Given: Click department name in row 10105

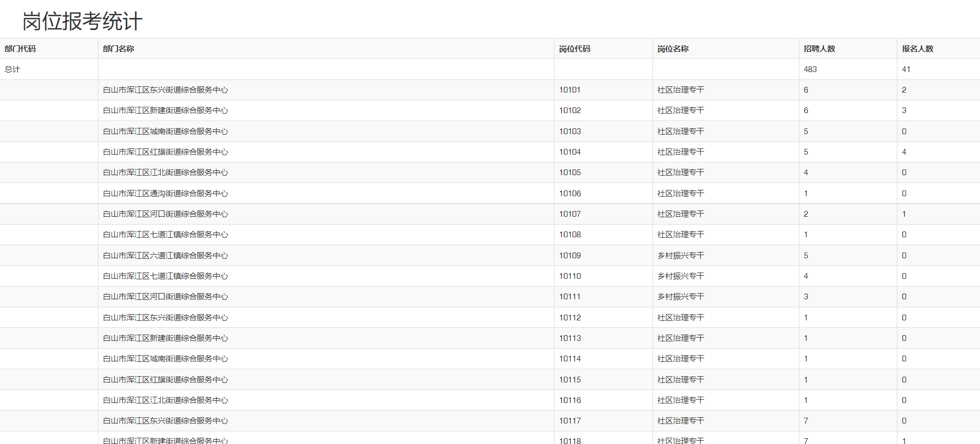Looking at the screenshot, I should (x=165, y=173).
